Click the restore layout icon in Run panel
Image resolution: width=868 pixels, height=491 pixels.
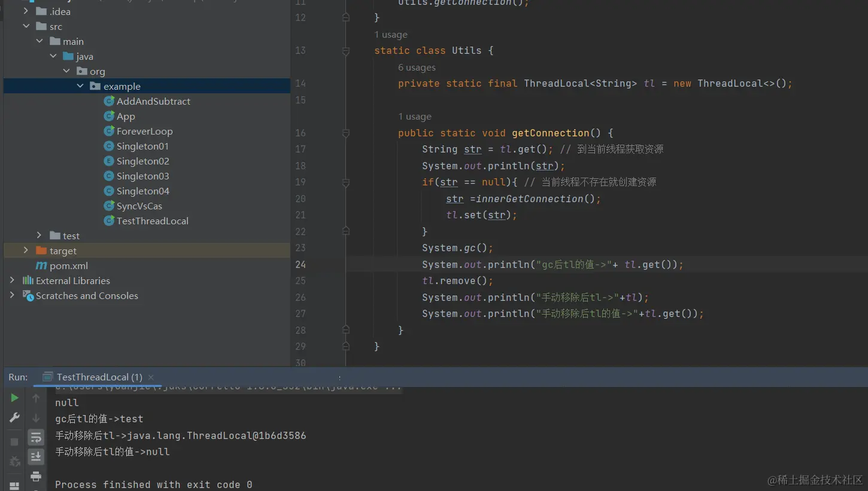14,486
